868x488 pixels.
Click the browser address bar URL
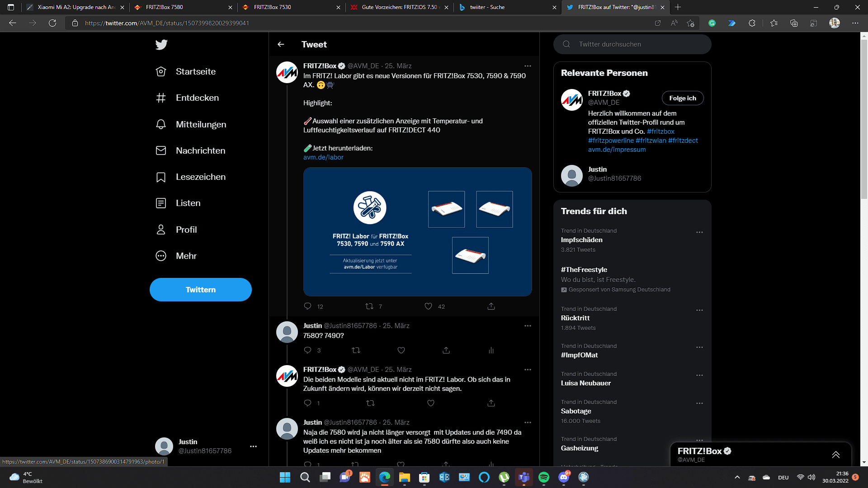coord(167,23)
